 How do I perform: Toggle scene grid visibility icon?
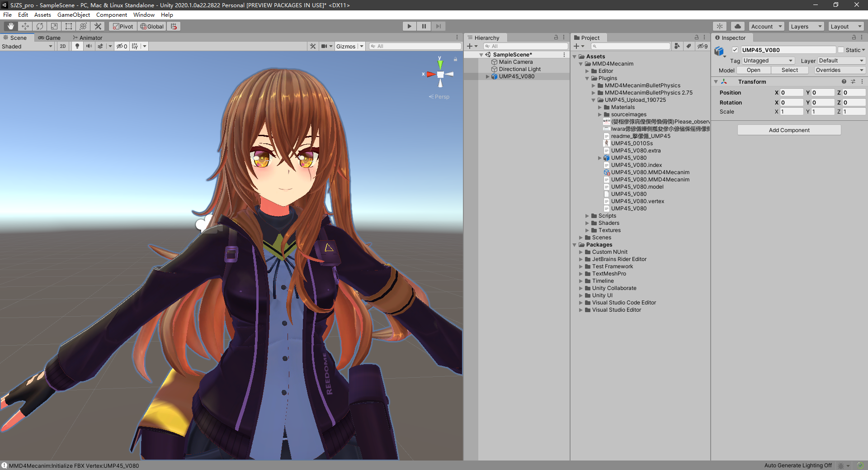click(135, 46)
